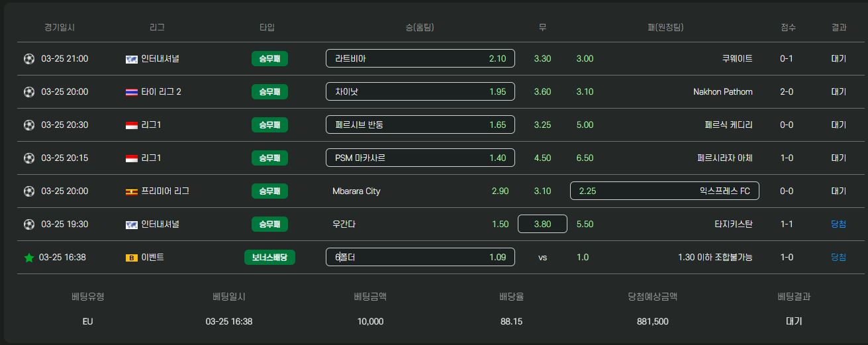Viewport: 868px width, 345px height.
Task: Click the 보너스배당 green badge
Action: 269,257
